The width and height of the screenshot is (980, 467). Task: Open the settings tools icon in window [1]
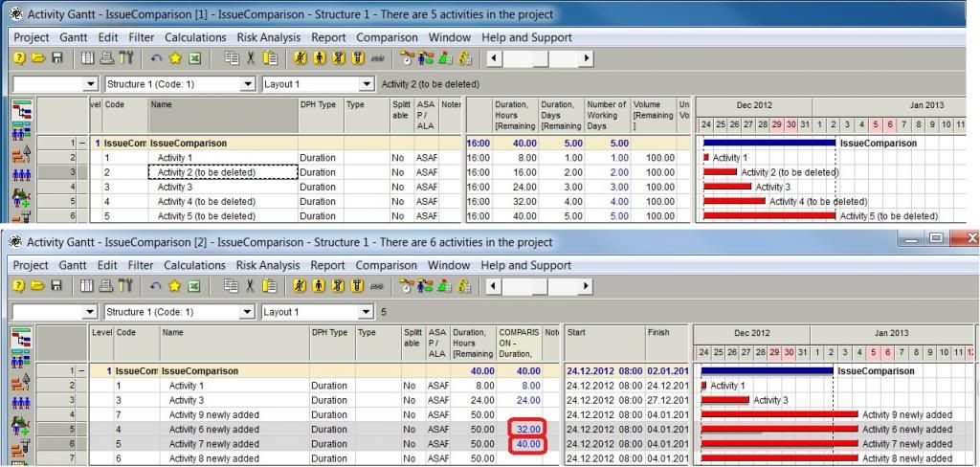125,58
